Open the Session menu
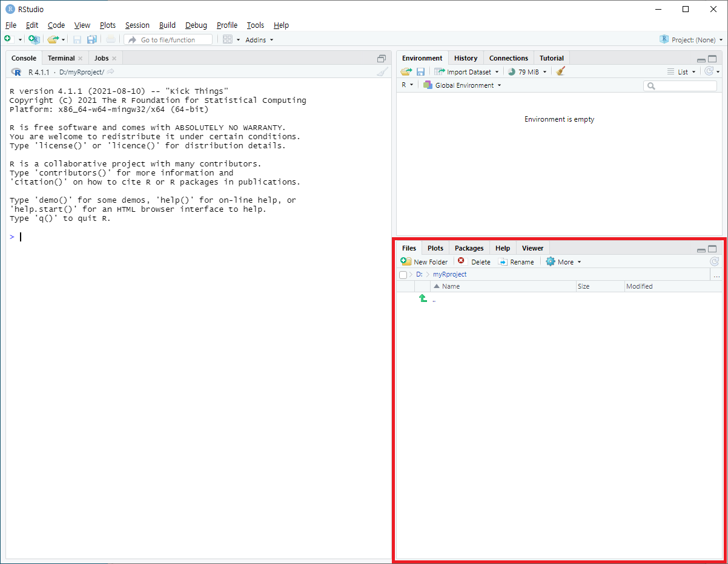 (137, 25)
